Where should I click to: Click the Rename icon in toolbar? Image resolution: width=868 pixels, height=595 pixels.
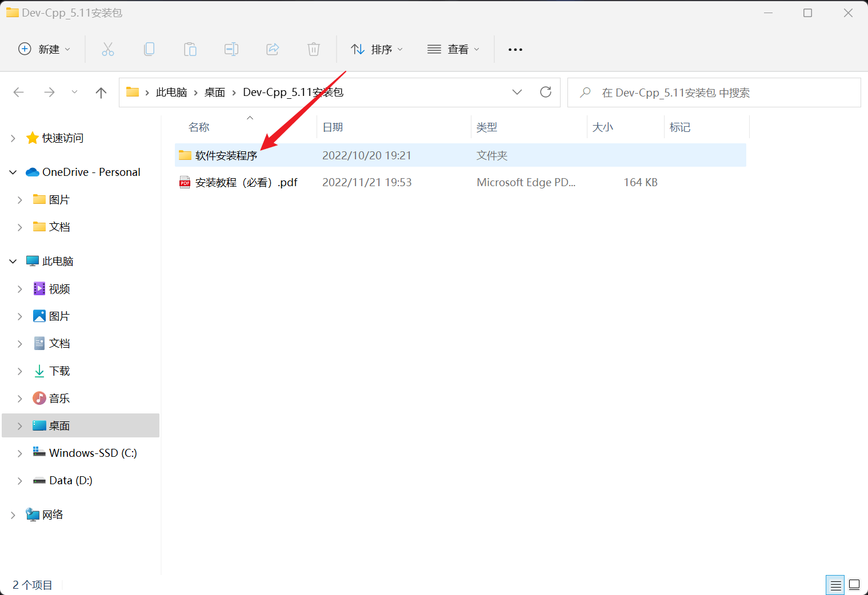tap(231, 49)
